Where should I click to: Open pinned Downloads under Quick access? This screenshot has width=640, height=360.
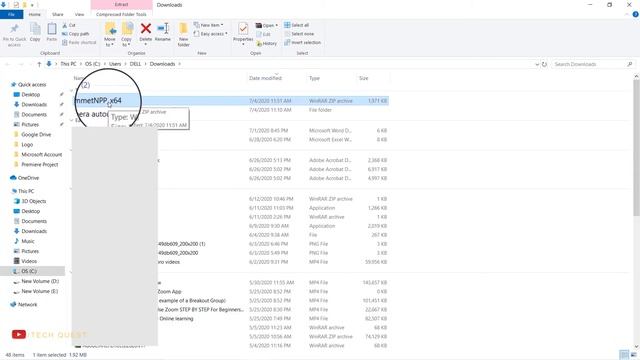pos(34,104)
